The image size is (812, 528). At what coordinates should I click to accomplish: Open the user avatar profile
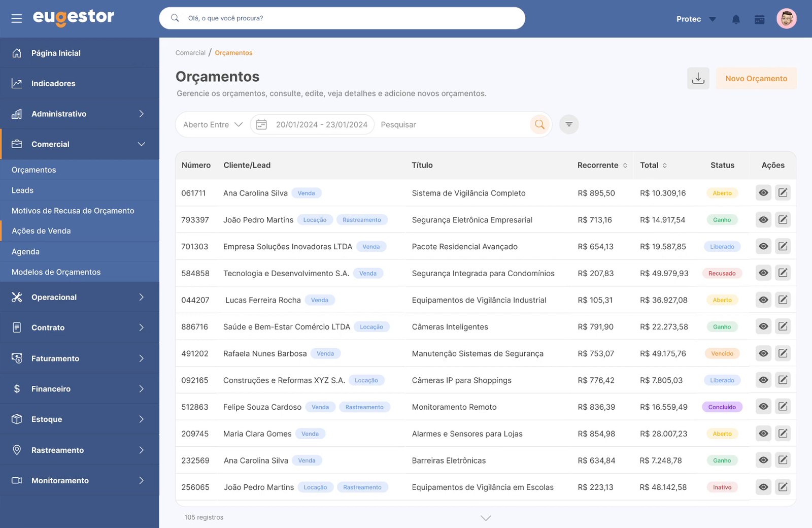(787, 19)
